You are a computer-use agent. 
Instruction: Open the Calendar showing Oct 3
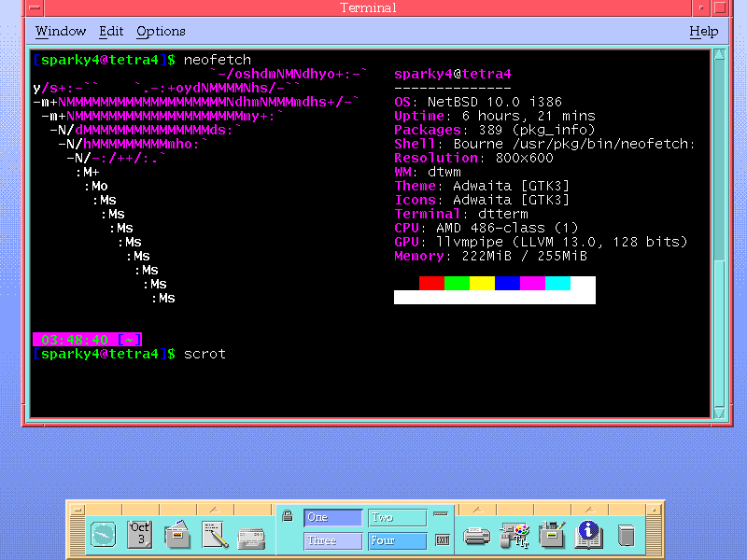coord(140,535)
